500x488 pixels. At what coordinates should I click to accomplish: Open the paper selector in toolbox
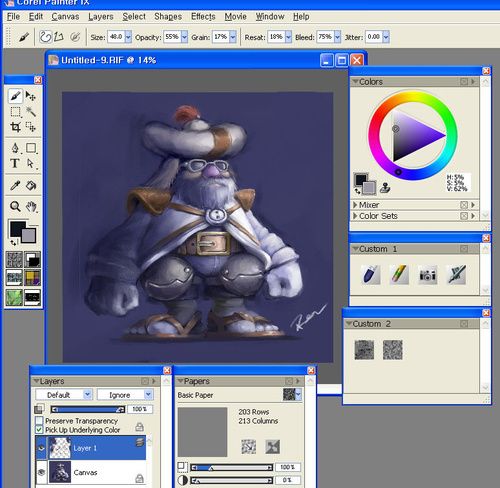pos(14,260)
